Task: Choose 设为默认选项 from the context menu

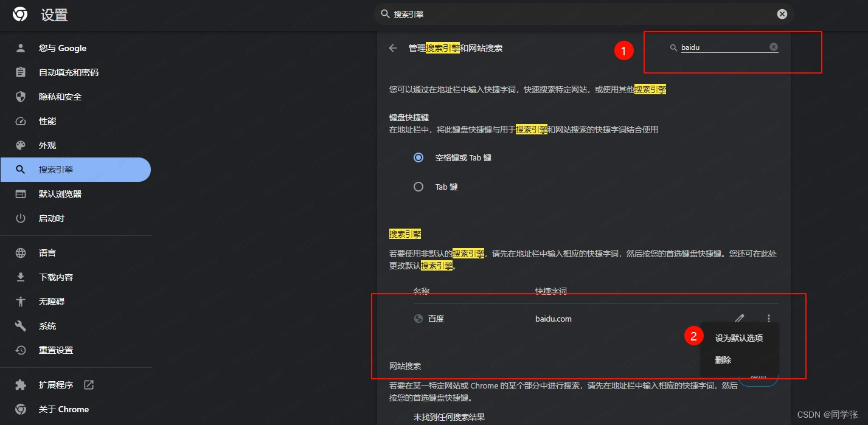Action: point(738,338)
